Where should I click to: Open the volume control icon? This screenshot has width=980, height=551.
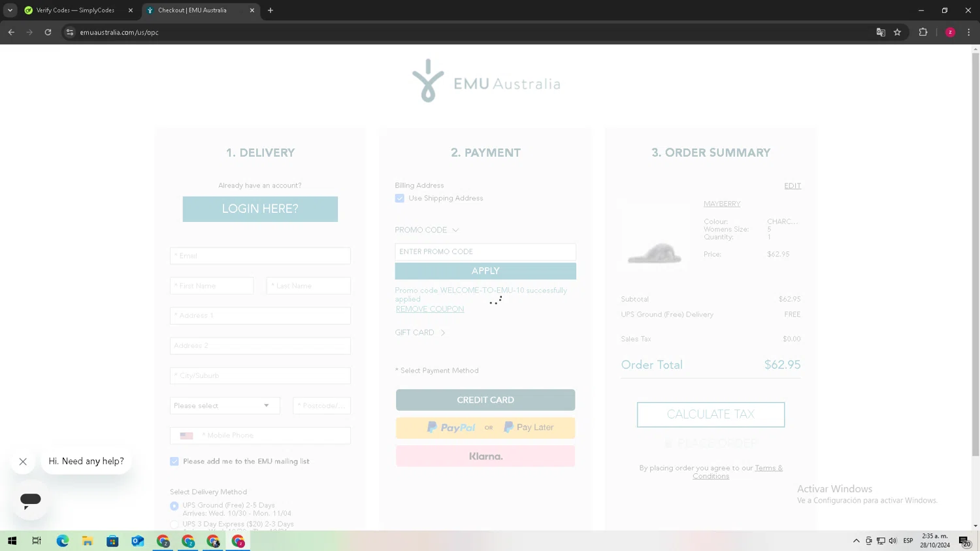(x=892, y=541)
